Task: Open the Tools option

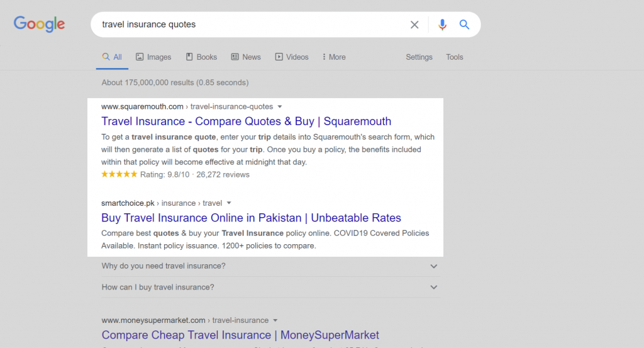Action: 454,57
